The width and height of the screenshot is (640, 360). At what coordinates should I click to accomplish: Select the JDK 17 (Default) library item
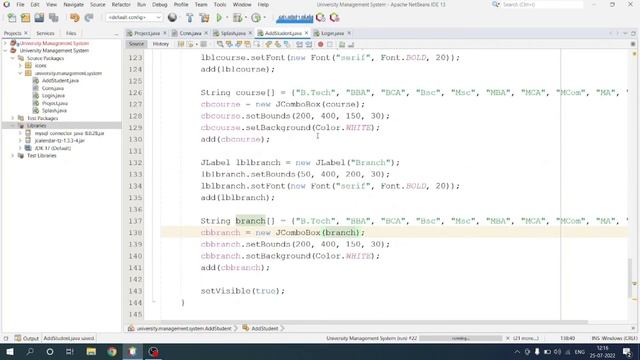coord(53,148)
